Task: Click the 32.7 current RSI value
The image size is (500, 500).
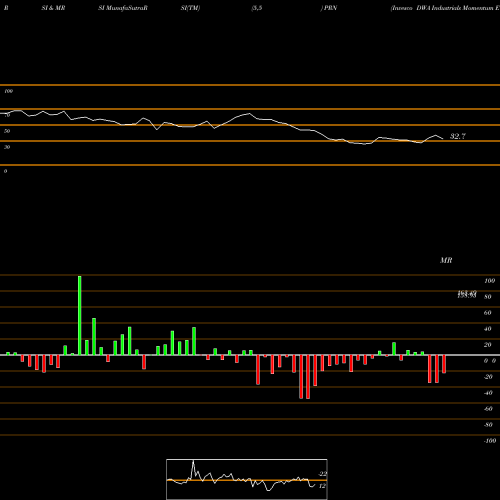Action: pos(458,136)
